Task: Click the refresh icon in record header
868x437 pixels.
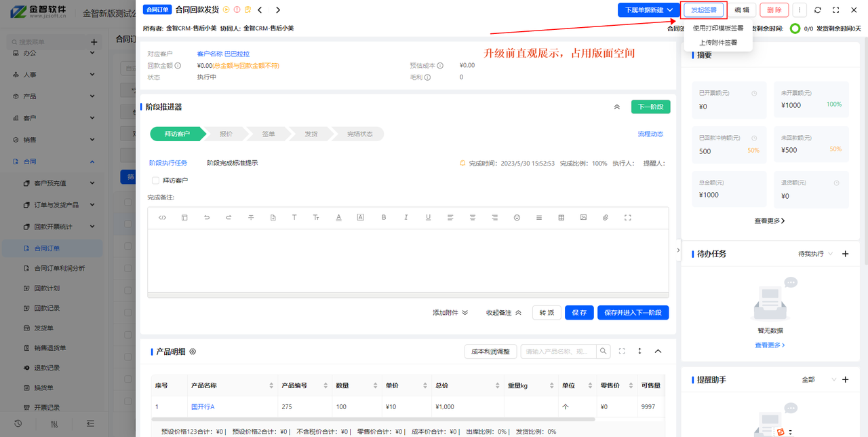Action: pyautogui.click(x=818, y=10)
